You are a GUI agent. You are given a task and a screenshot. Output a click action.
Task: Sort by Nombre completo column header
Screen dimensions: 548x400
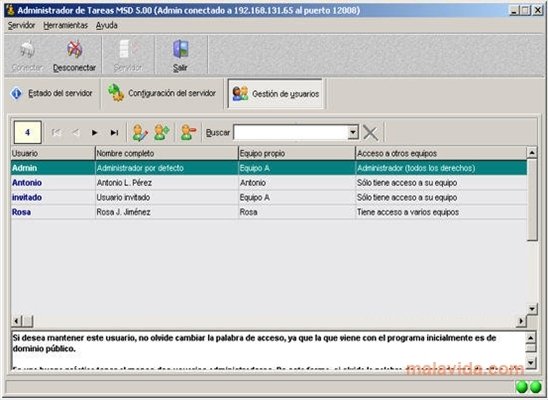166,153
